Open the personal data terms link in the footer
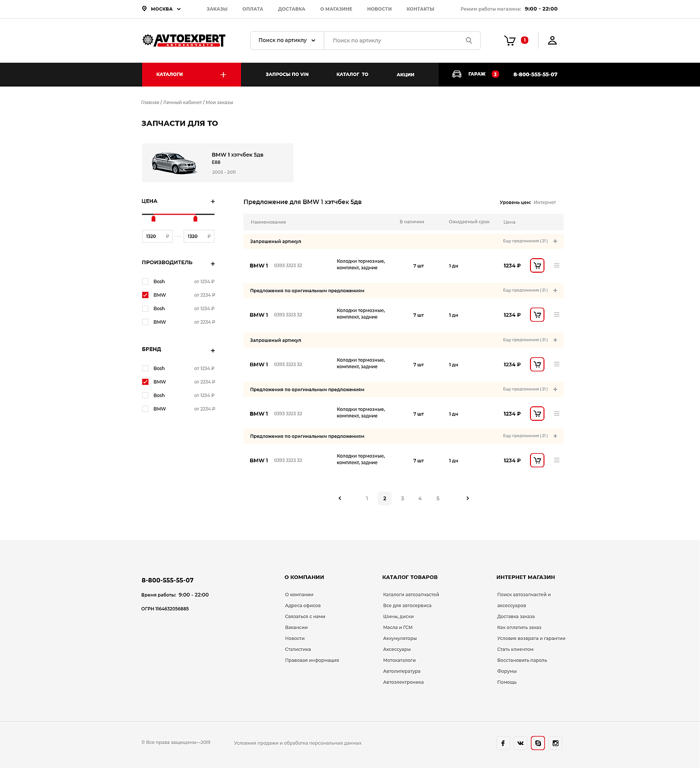 coord(297,743)
